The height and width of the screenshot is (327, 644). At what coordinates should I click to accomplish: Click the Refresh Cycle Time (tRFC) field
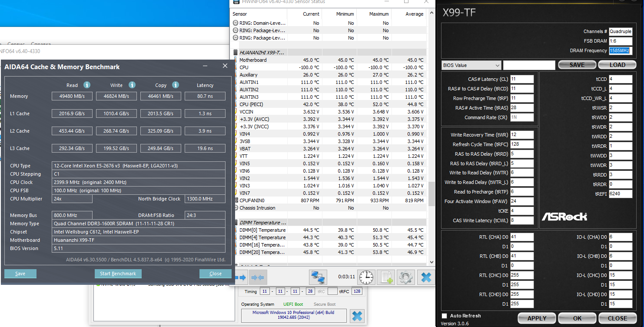[x=521, y=144]
